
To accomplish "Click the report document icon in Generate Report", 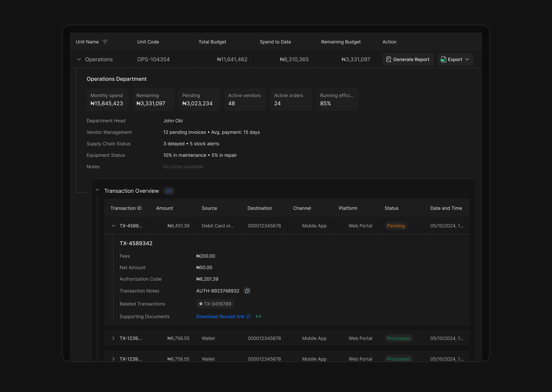I will pyautogui.click(x=389, y=59).
